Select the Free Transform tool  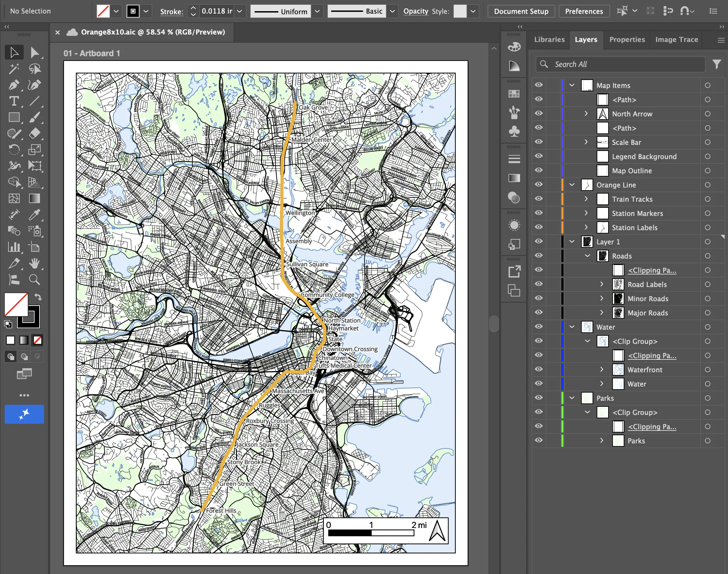(35, 166)
